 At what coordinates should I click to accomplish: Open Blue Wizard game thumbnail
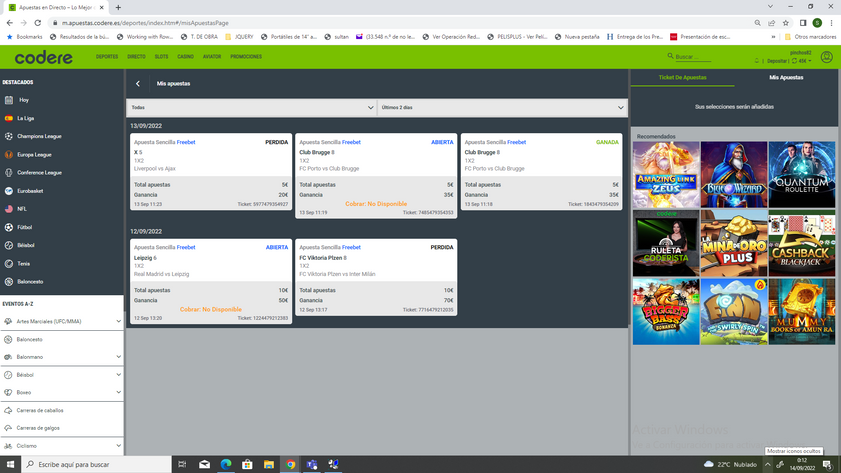coord(734,175)
